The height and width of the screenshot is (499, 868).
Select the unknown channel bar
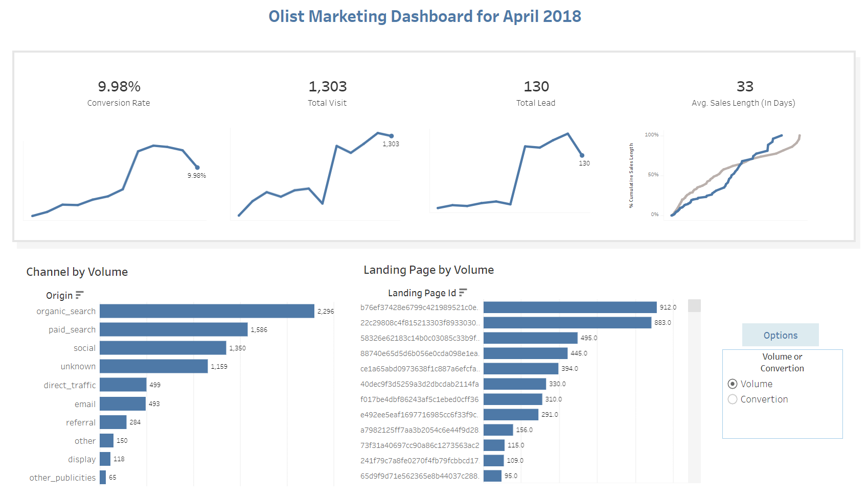[x=154, y=366]
